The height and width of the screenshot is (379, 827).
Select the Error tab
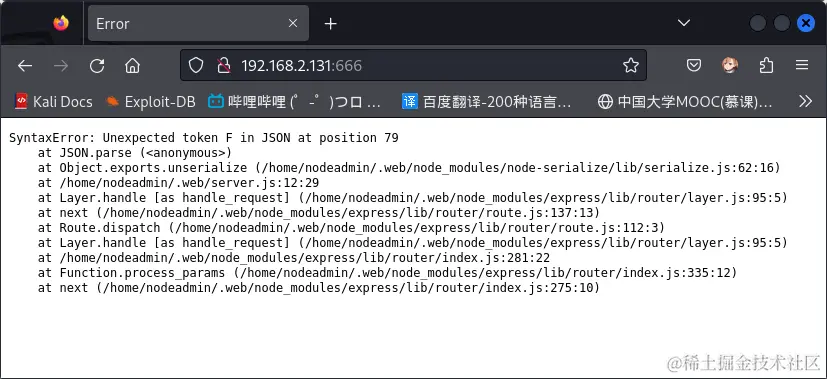198,23
